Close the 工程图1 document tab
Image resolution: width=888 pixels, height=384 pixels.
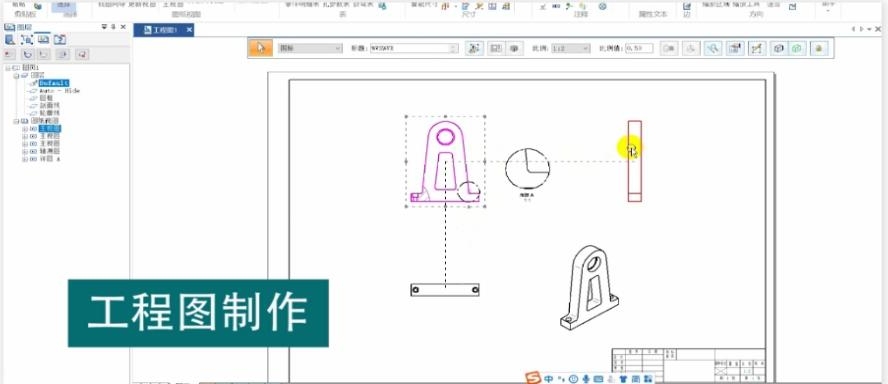189,30
